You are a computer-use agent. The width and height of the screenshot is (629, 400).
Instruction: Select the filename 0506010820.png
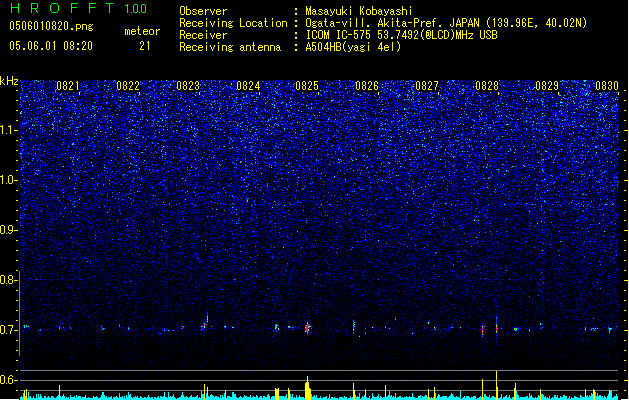51,26
